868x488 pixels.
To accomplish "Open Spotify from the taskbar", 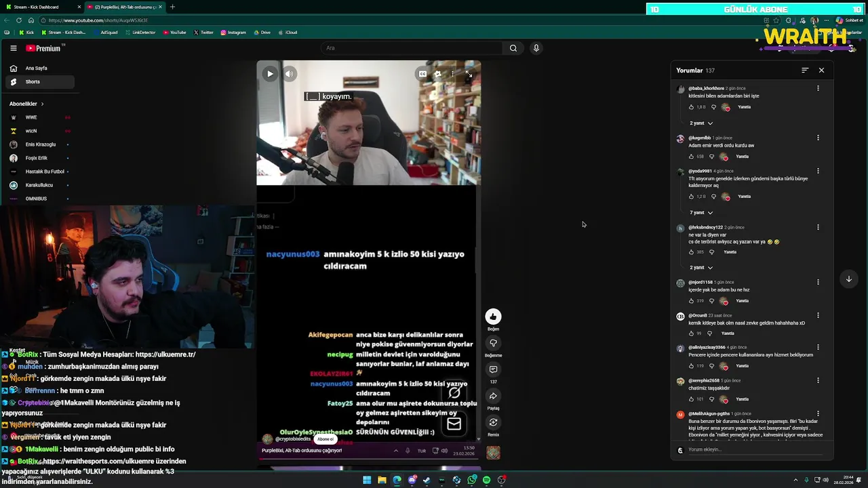I will (486, 480).
